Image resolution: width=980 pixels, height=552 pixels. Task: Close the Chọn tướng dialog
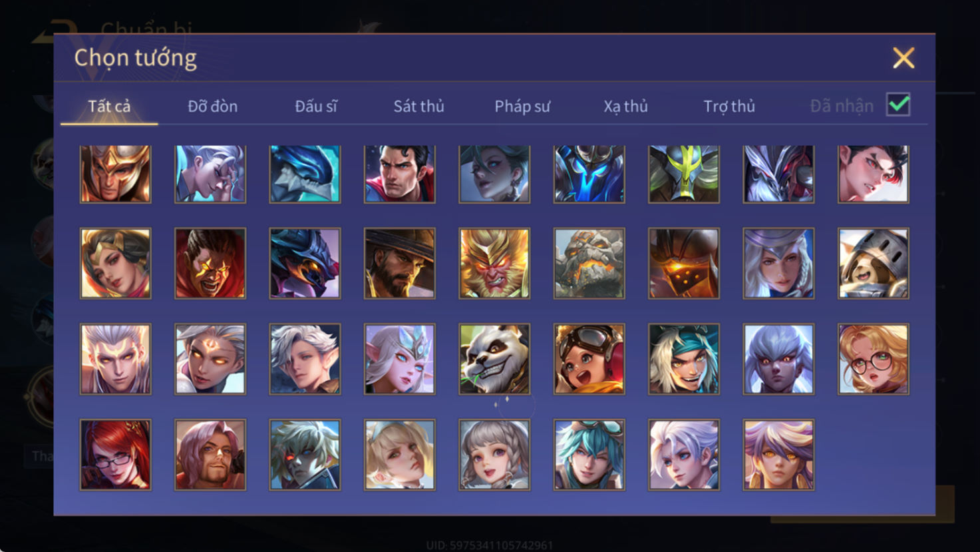coord(903,58)
